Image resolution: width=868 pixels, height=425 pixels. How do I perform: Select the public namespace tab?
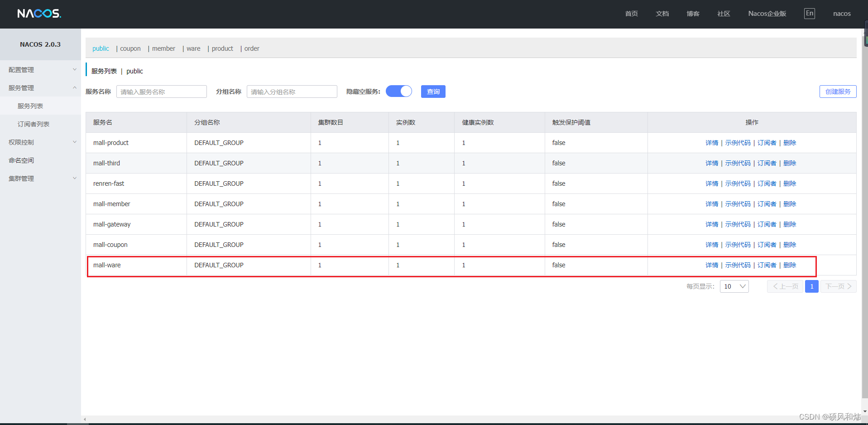[x=101, y=48]
